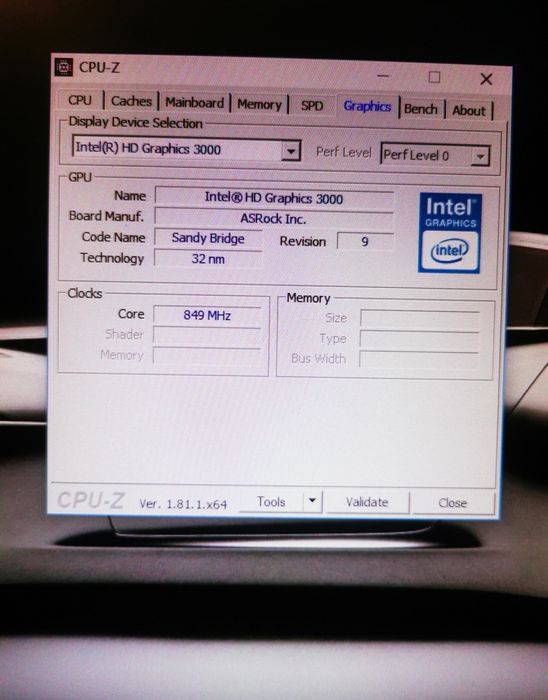Click the Technology label
Screen dimensions: 548x700
click(x=112, y=258)
